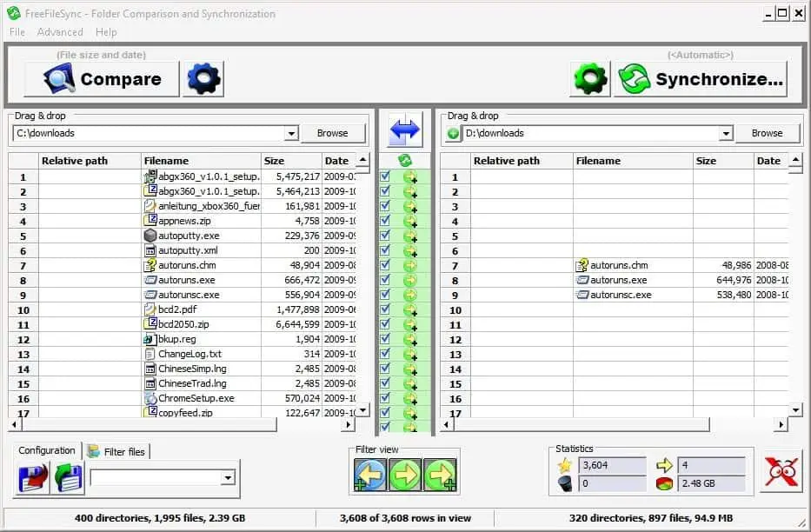Toggle filter view right-arrow overwrite icon
The height and width of the screenshot is (532, 811).
[x=405, y=475]
